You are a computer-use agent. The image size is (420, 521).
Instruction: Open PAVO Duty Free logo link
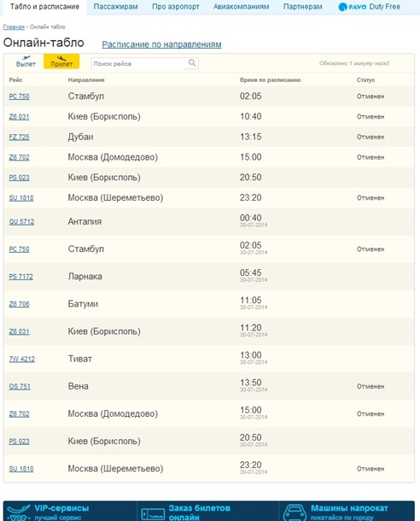click(369, 7)
